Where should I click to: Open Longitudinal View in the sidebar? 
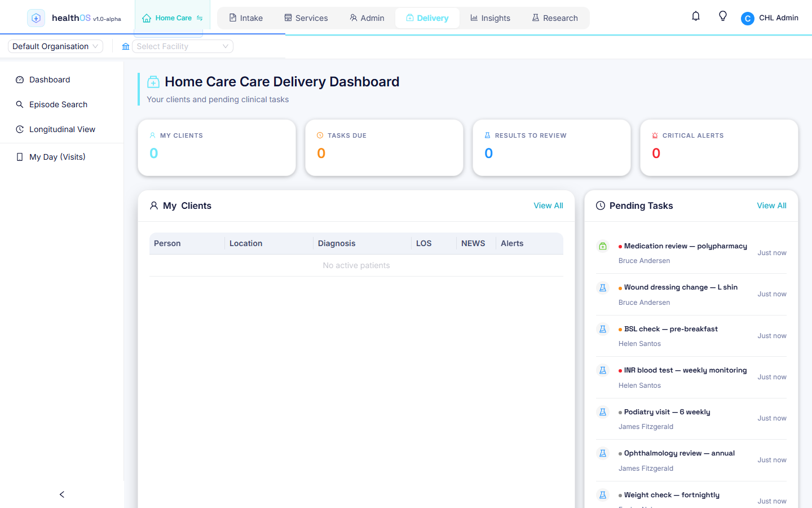[x=62, y=129]
